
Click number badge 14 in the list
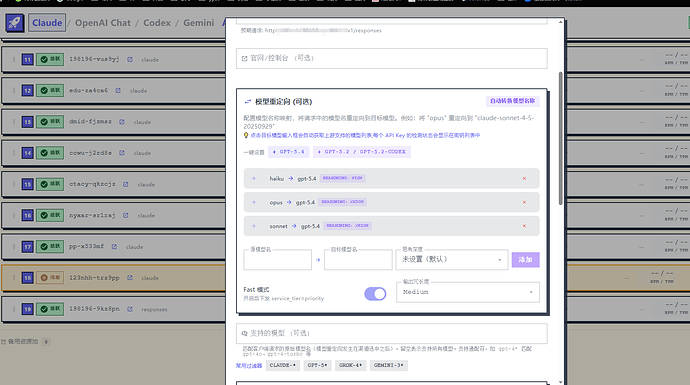27,153
